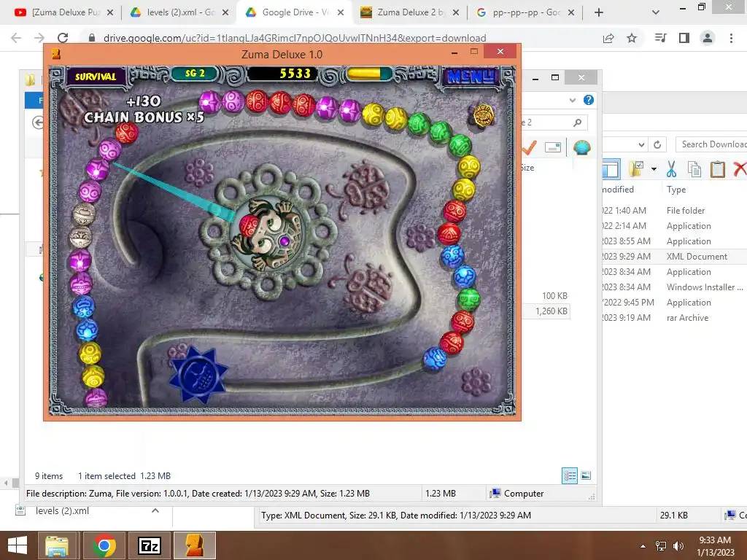The height and width of the screenshot is (560, 747).
Task: Open Chrome from the taskbar
Action: click(x=104, y=545)
